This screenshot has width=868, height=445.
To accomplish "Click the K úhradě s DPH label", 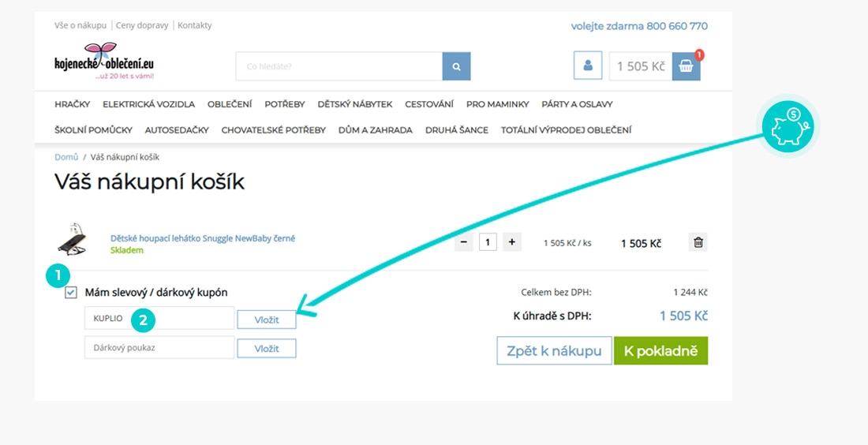I will [x=552, y=316].
